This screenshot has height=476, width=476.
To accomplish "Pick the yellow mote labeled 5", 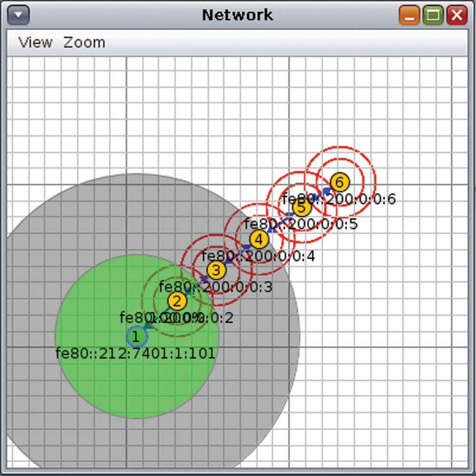I will pos(301,208).
